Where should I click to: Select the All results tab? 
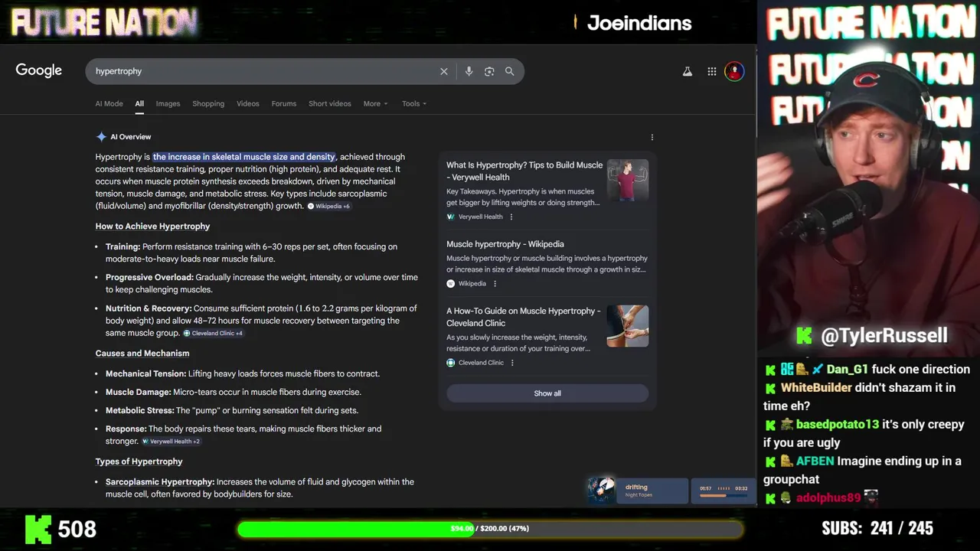coord(139,103)
